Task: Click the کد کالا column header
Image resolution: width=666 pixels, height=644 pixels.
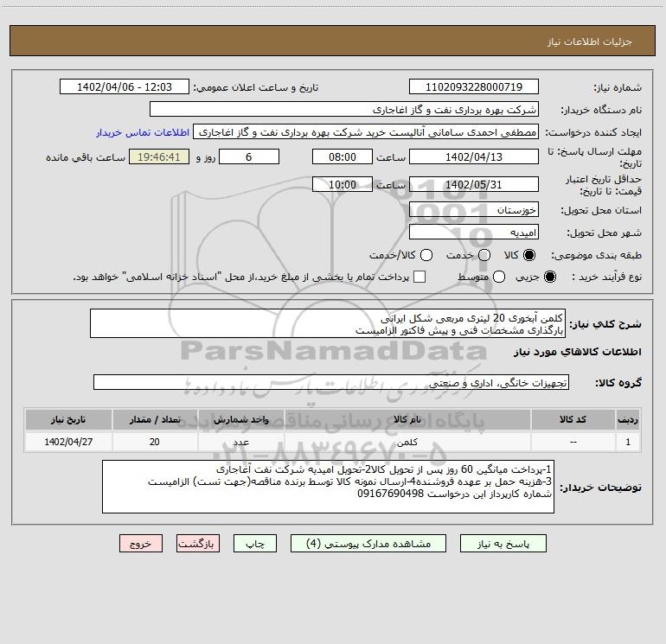Action: coord(573,419)
